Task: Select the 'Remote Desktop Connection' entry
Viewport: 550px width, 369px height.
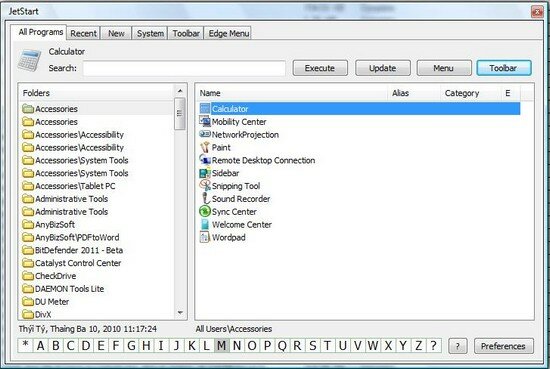Action: [x=263, y=160]
